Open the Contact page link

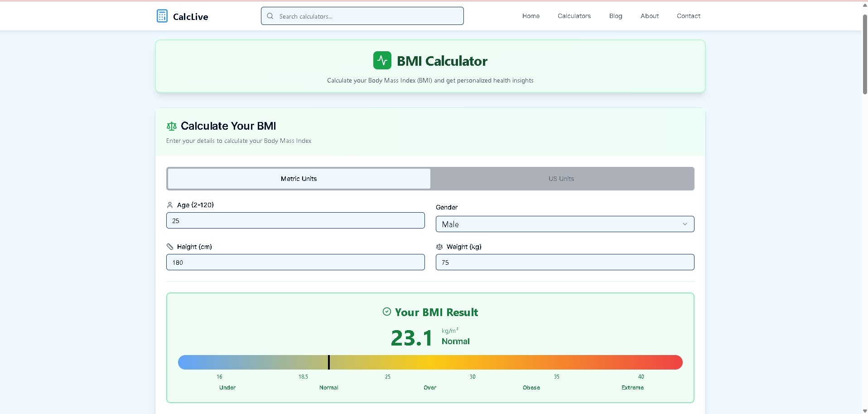689,16
